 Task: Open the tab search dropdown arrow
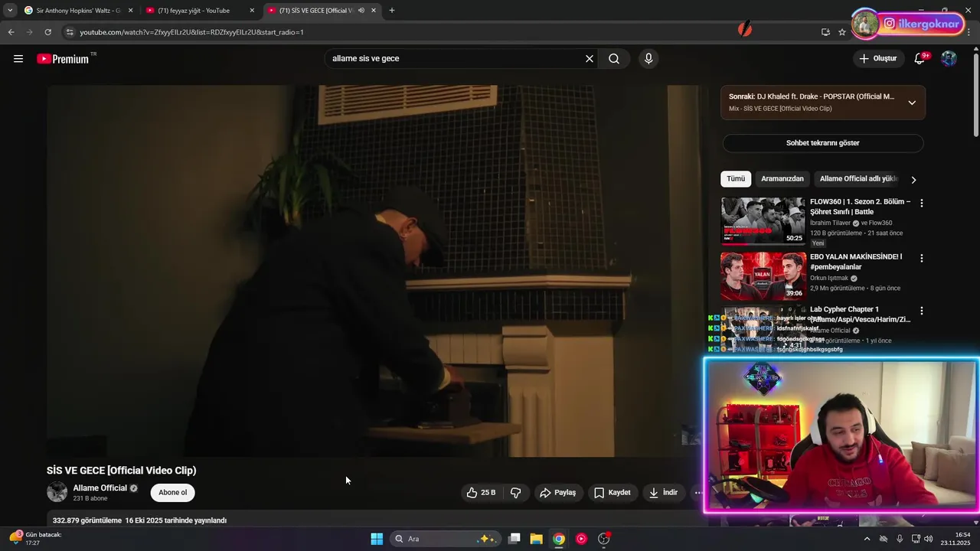point(10,11)
